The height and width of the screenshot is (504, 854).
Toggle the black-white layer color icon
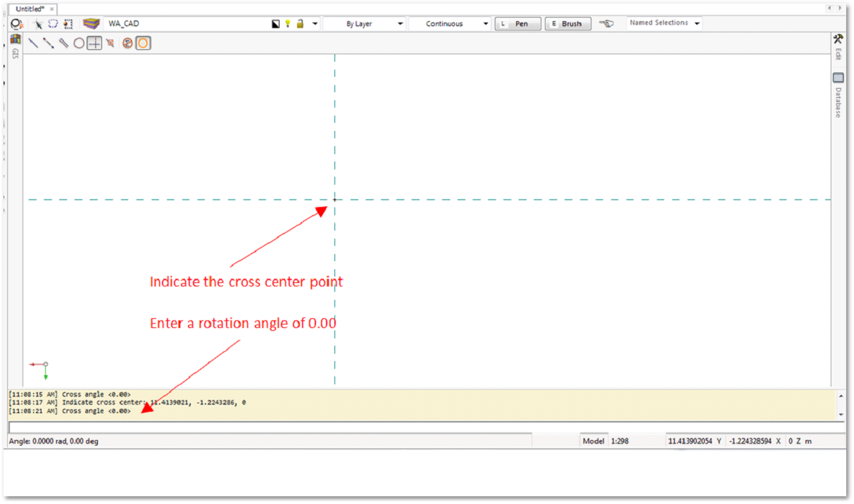(x=276, y=24)
